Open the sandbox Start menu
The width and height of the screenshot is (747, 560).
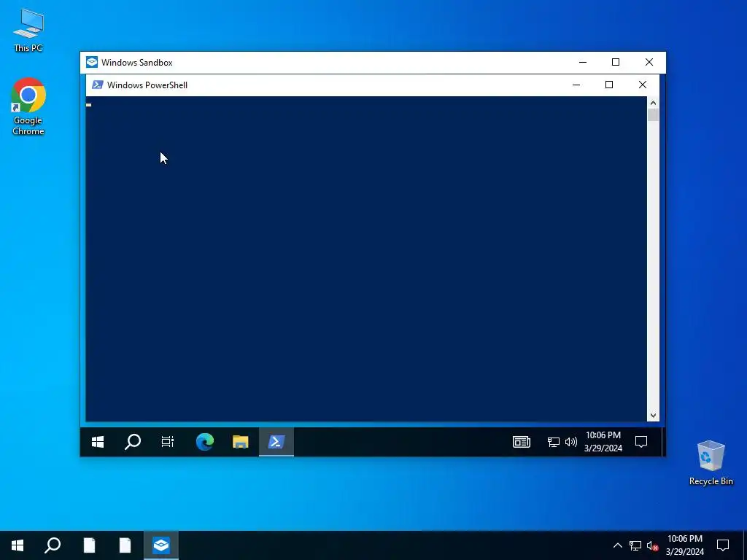click(98, 442)
